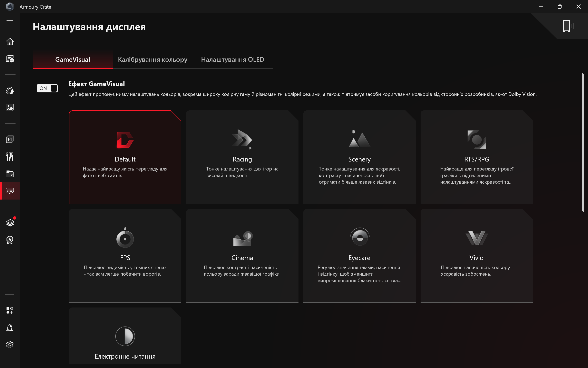Minimize the Armoury Crate window
The width and height of the screenshot is (588, 368).
point(541,7)
